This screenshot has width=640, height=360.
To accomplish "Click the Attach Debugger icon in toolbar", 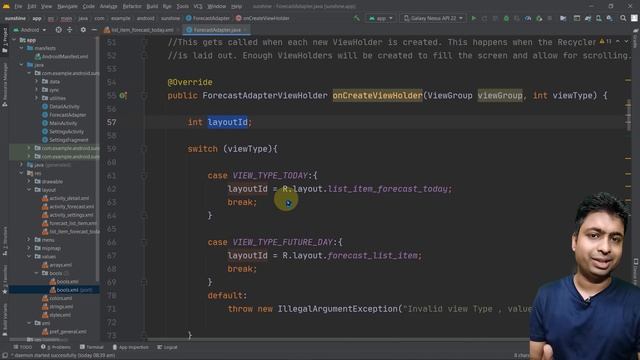I will [x=539, y=18].
